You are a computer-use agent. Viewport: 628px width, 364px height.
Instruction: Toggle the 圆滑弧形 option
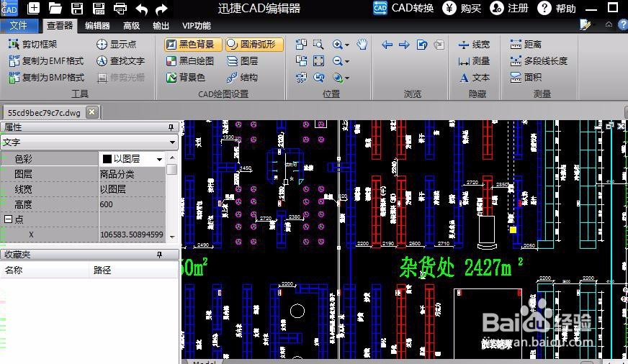click(254, 44)
